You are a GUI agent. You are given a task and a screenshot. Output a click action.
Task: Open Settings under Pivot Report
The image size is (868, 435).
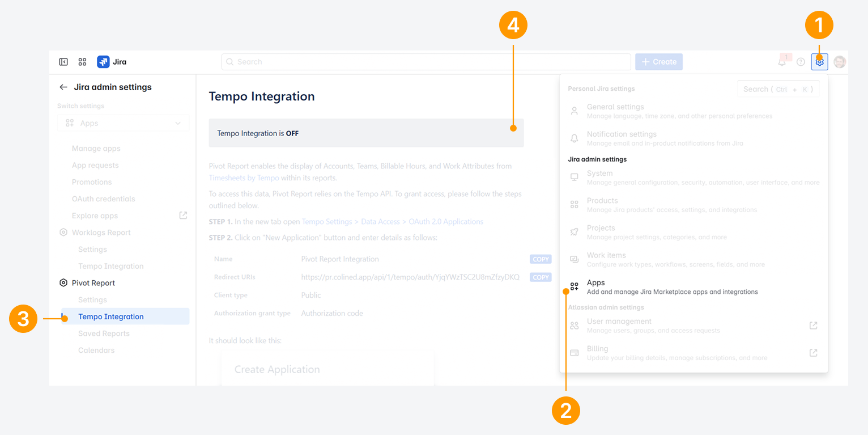(x=92, y=300)
